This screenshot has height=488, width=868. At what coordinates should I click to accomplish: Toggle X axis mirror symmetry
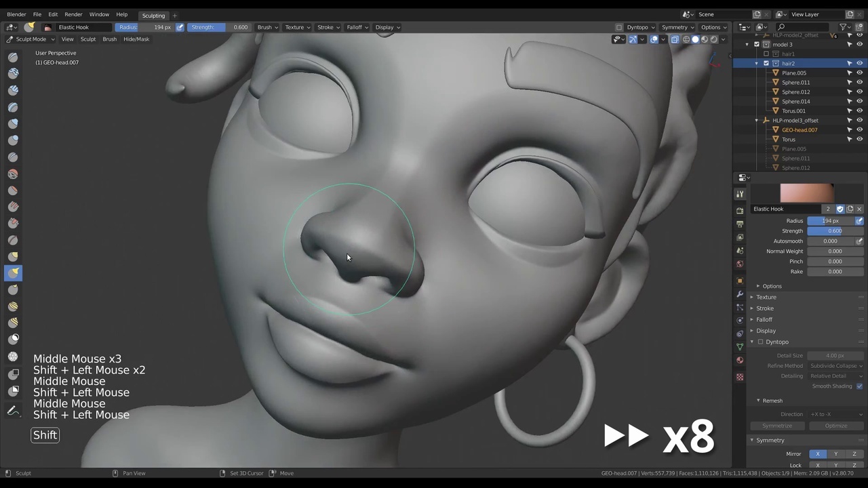(817, 453)
